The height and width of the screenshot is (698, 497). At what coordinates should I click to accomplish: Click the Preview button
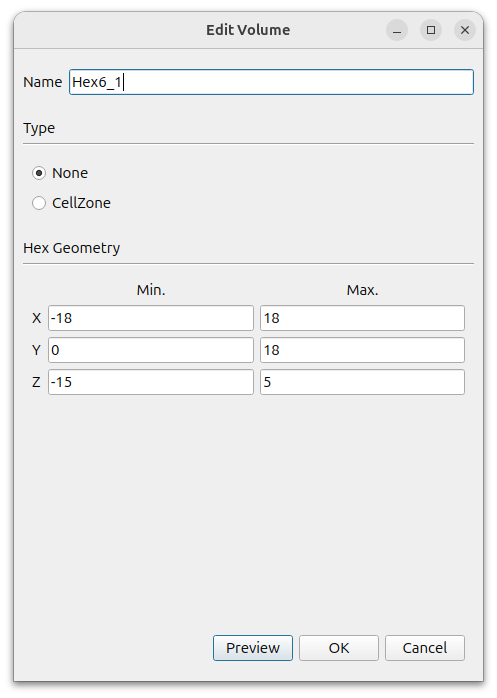click(x=253, y=648)
